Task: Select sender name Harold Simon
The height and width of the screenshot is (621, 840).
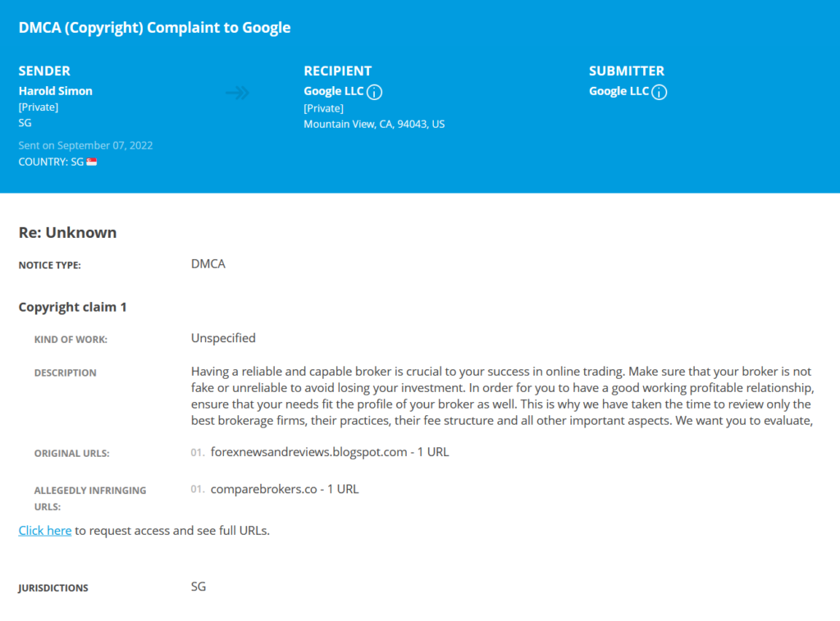Action: (56, 91)
